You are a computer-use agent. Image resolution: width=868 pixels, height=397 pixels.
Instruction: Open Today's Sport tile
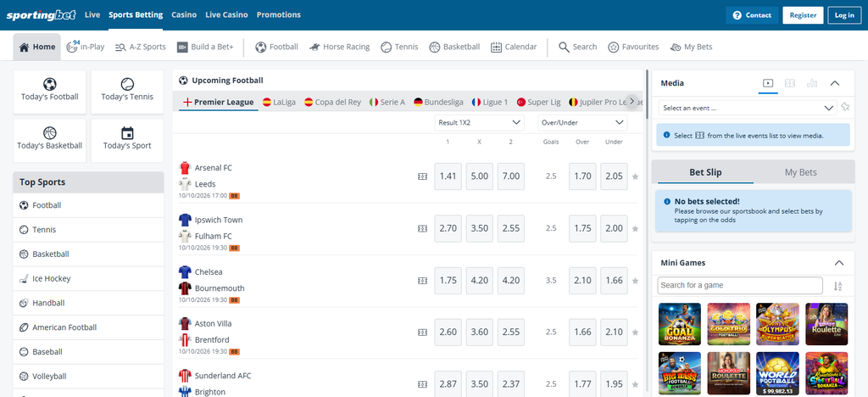(x=127, y=141)
